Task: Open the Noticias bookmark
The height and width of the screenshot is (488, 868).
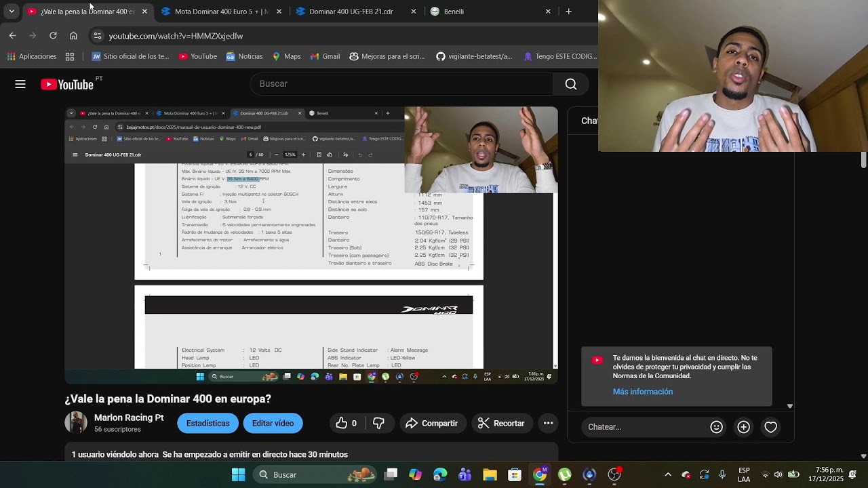Action: (244, 56)
